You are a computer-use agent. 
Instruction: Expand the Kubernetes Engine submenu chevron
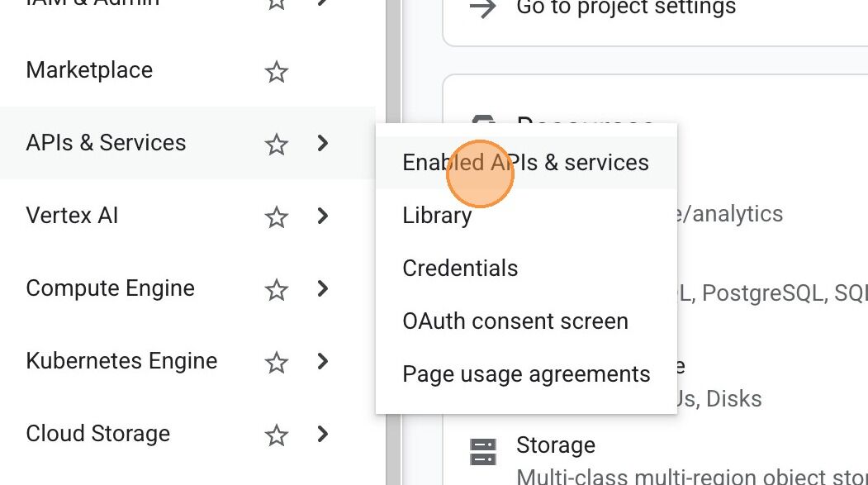click(x=322, y=361)
